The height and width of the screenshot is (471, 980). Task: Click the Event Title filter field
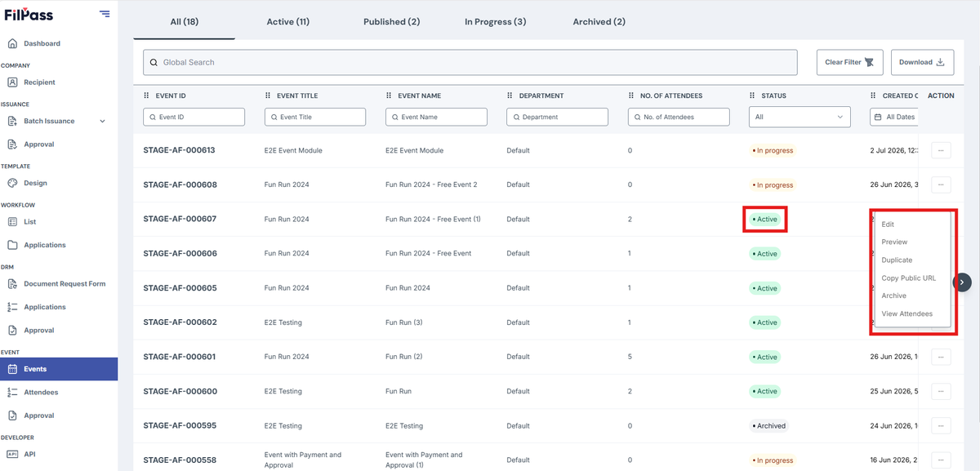tap(315, 117)
